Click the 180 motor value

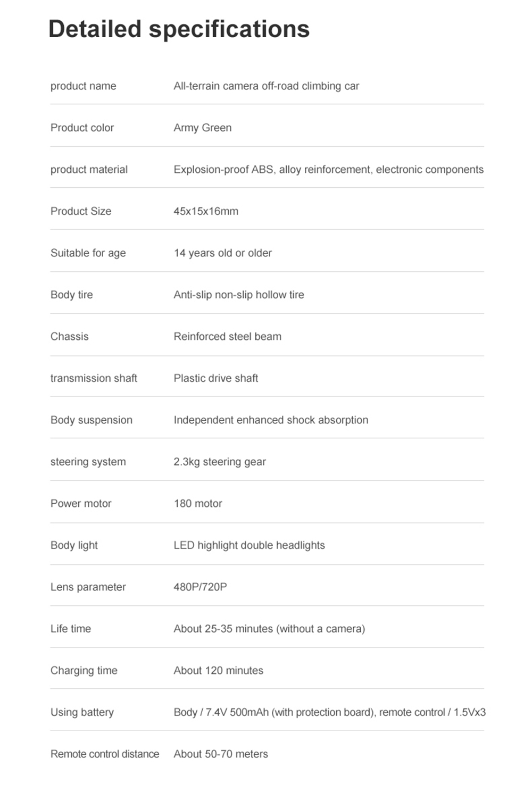pos(198,504)
